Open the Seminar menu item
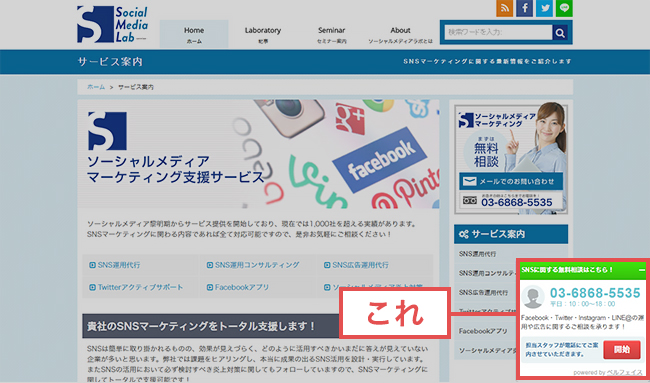 332,34
